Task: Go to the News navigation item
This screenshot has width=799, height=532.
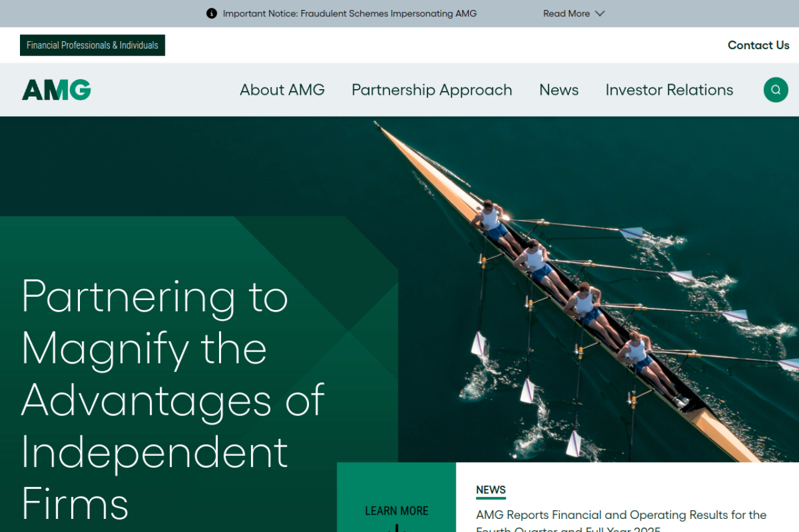Action: (x=559, y=90)
